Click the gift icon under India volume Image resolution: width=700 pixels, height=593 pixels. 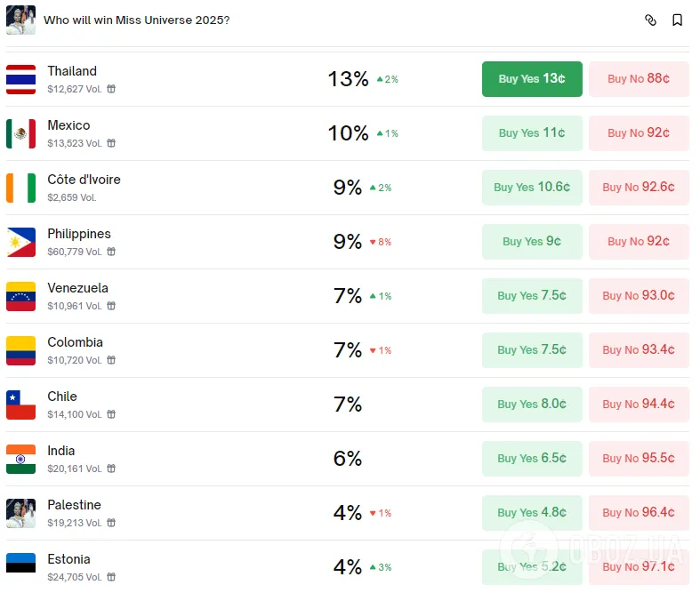point(112,469)
